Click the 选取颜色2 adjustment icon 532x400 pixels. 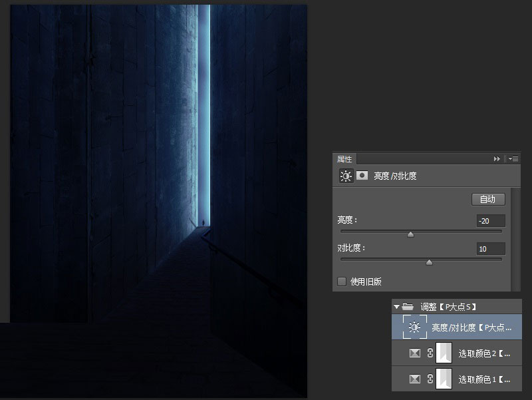(x=414, y=353)
